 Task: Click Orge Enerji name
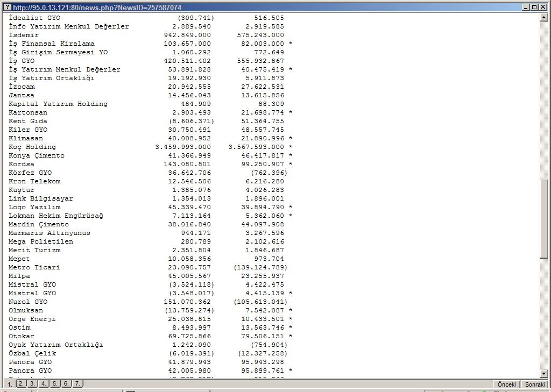pyautogui.click(x=32, y=319)
